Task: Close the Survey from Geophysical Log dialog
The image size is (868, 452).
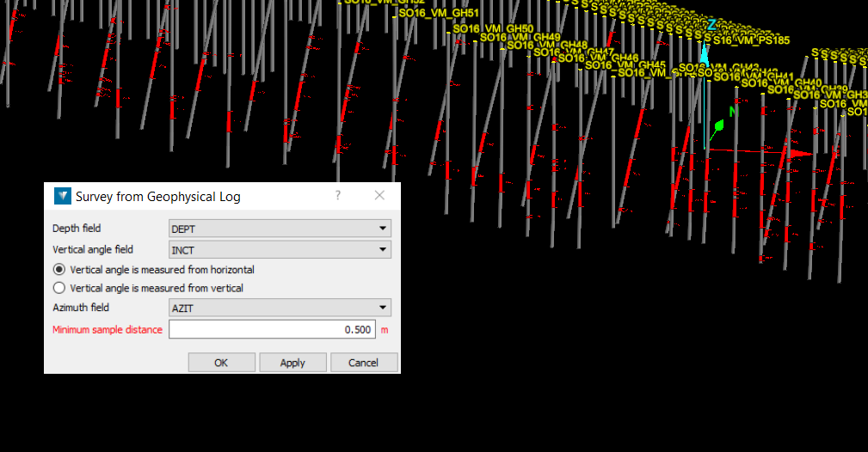Action: click(x=379, y=195)
